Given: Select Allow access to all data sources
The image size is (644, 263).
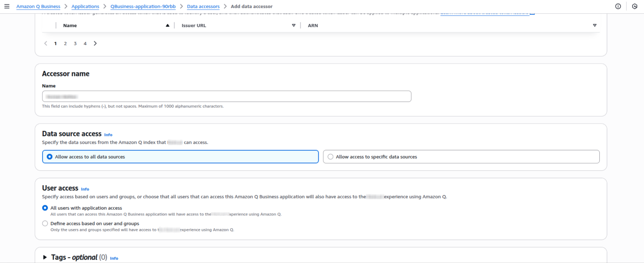Looking at the screenshot, I should click(x=50, y=157).
